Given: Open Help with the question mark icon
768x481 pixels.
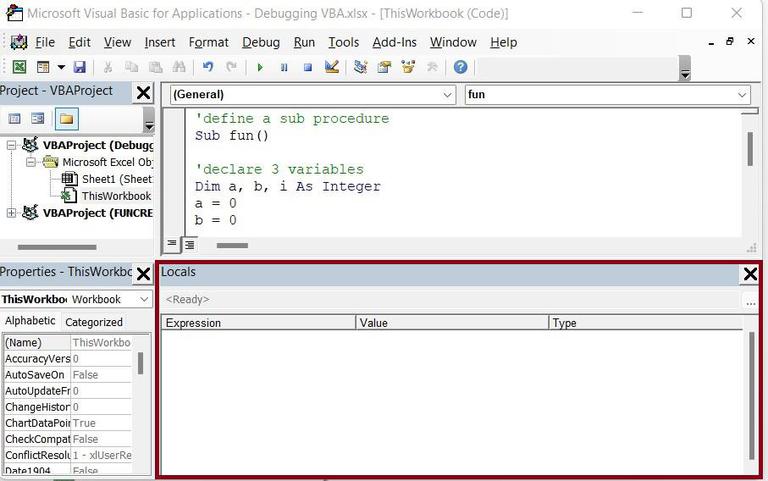Looking at the screenshot, I should 460,67.
